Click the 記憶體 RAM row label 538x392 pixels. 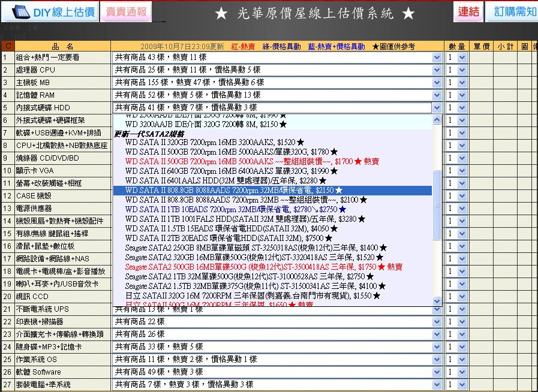[x=35, y=95]
